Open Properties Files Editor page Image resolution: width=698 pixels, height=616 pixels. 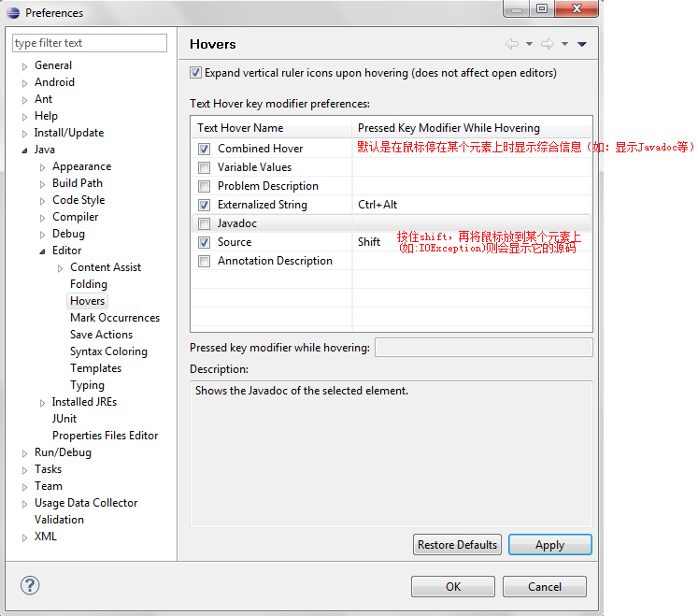(105, 436)
